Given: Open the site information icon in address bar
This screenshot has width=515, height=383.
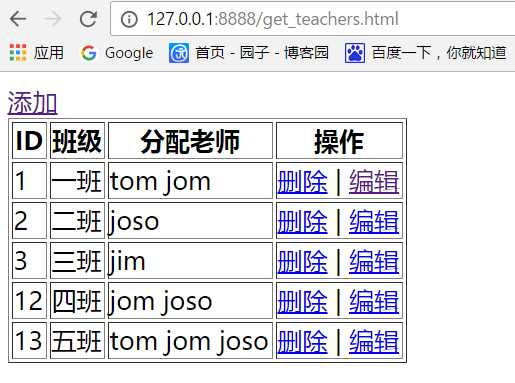Looking at the screenshot, I should click(129, 19).
